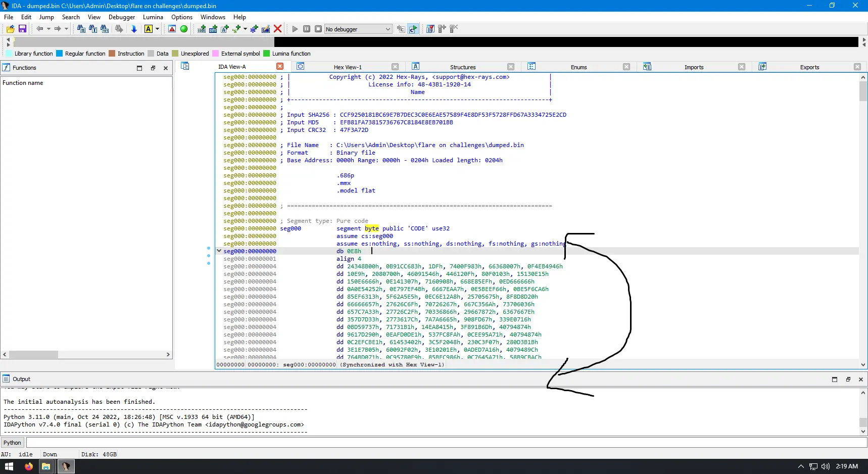Image resolution: width=868 pixels, height=474 pixels.
Task: Open File Explorer from the taskbar
Action: click(46, 466)
